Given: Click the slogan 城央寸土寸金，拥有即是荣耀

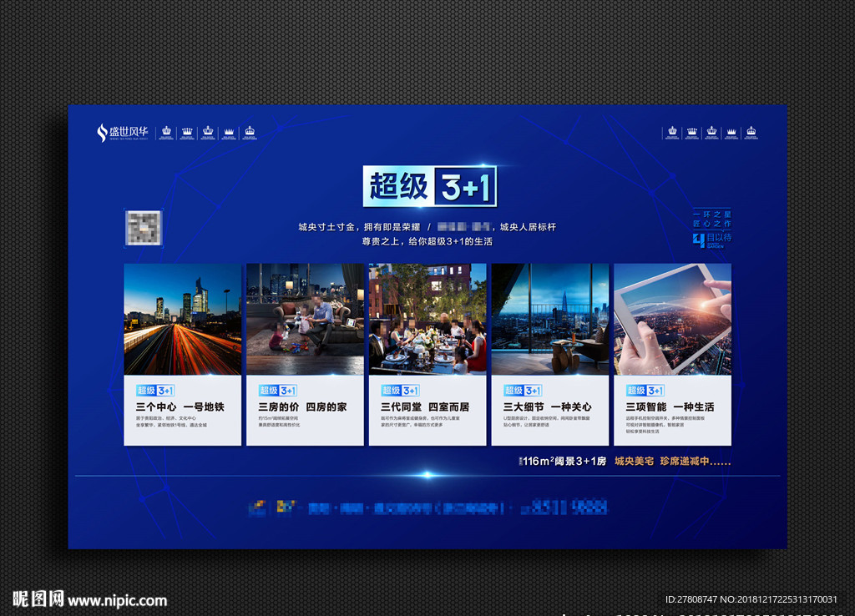Looking at the screenshot, I should tap(359, 227).
